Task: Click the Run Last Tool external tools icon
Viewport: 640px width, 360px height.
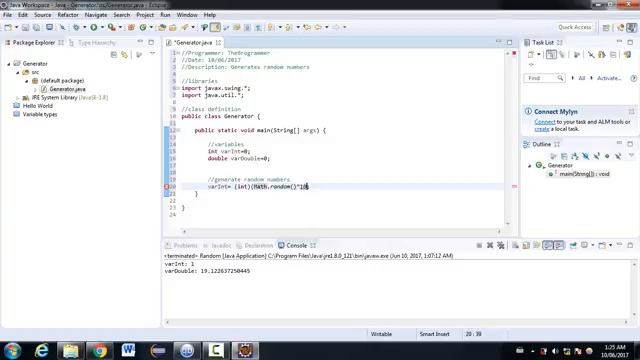Action: click(111, 27)
